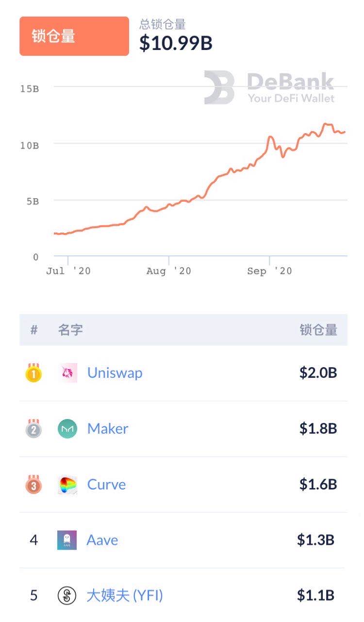This screenshot has height=622, width=364.
Task: Click the bronze third-place medal icon
Action: click(x=33, y=485)
